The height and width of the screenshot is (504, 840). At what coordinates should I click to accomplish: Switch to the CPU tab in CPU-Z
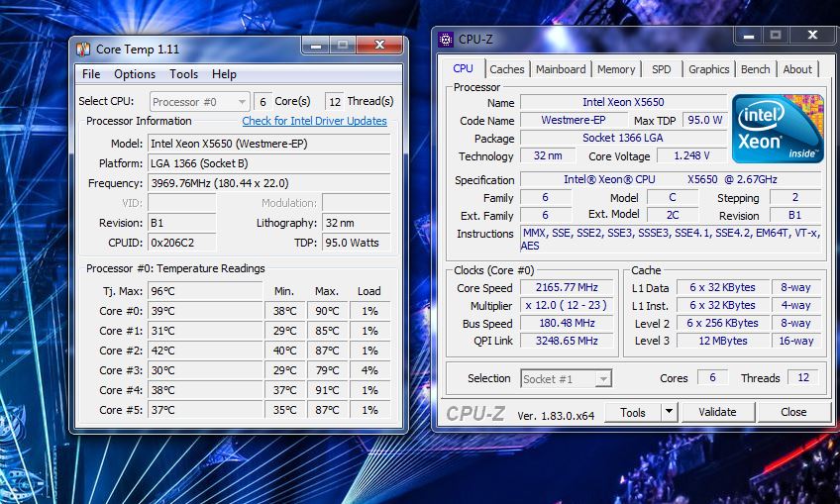pyautogui.click(x=463, y=69)
